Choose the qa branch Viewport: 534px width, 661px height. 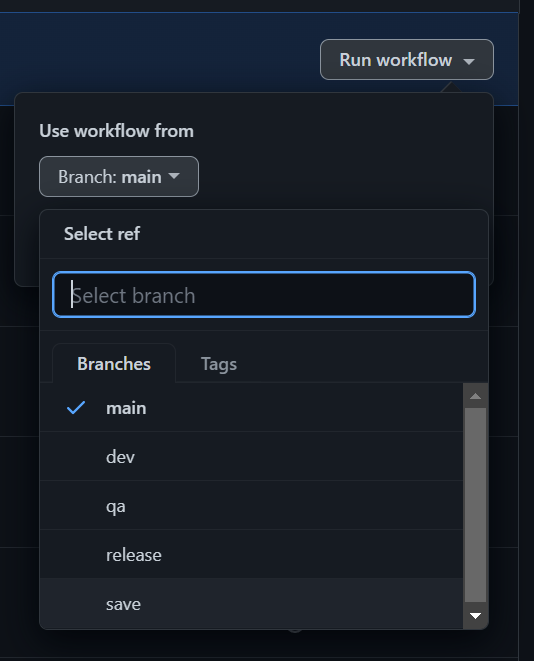[252, 505]
